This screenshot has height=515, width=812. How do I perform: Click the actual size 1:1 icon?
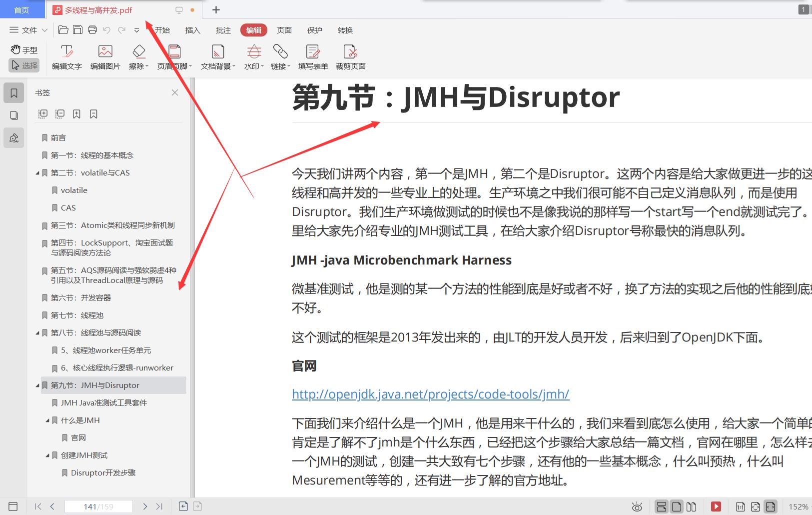(x=741, y=506)
